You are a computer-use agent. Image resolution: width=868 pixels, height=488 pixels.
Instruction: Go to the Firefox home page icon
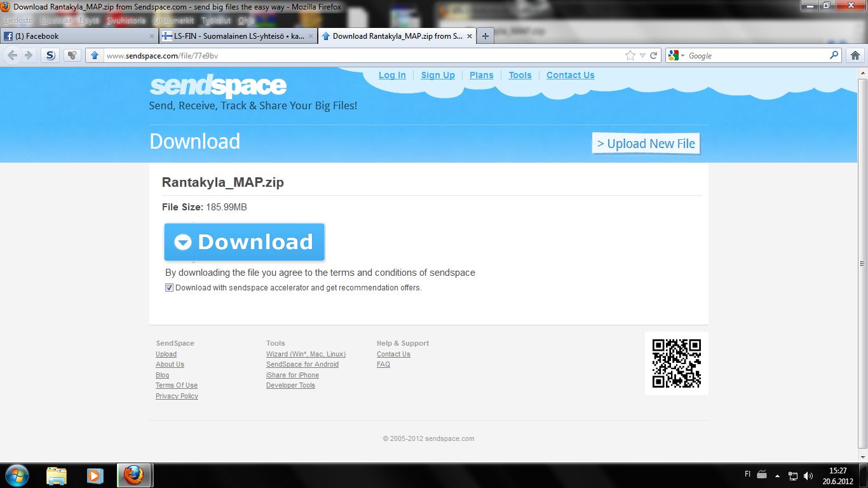pos(855,55)
